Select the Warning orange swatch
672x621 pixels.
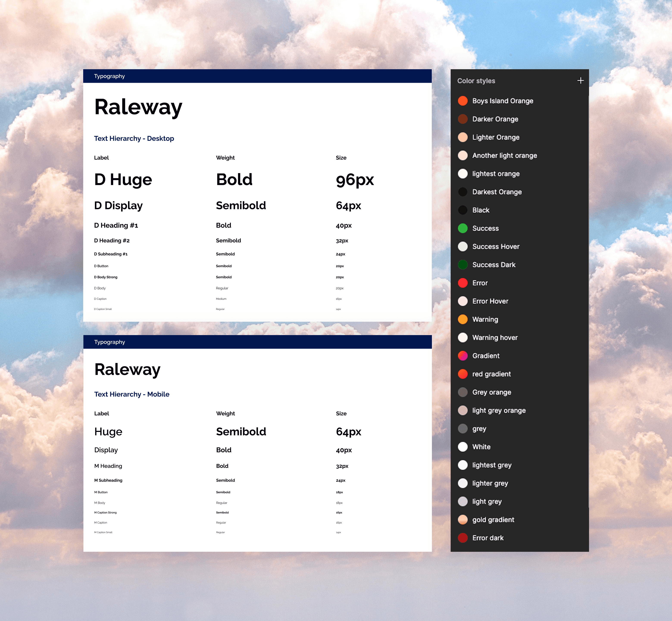coord(463,319)
